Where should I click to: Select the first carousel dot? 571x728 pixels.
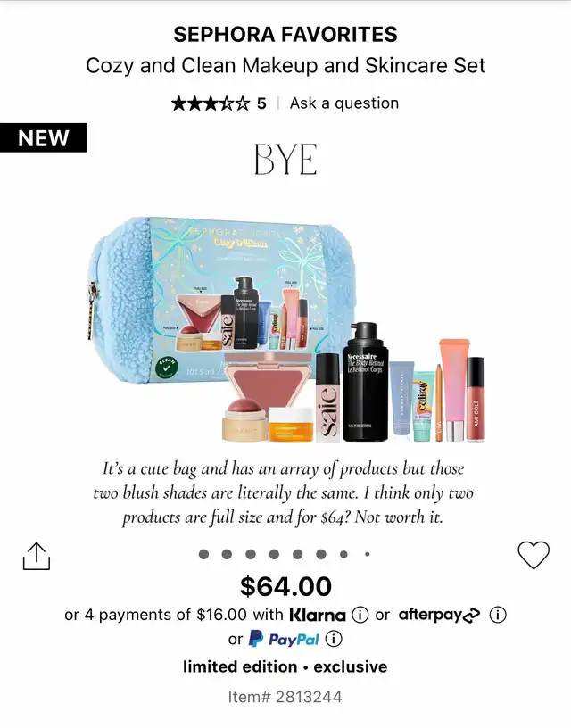pyautogui.click(x=203, y=554)
